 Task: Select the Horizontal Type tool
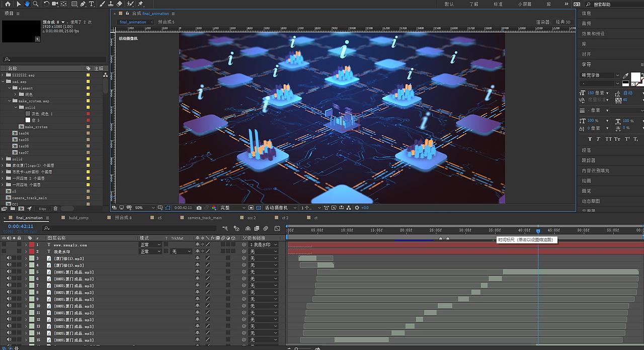click(91, 4)
